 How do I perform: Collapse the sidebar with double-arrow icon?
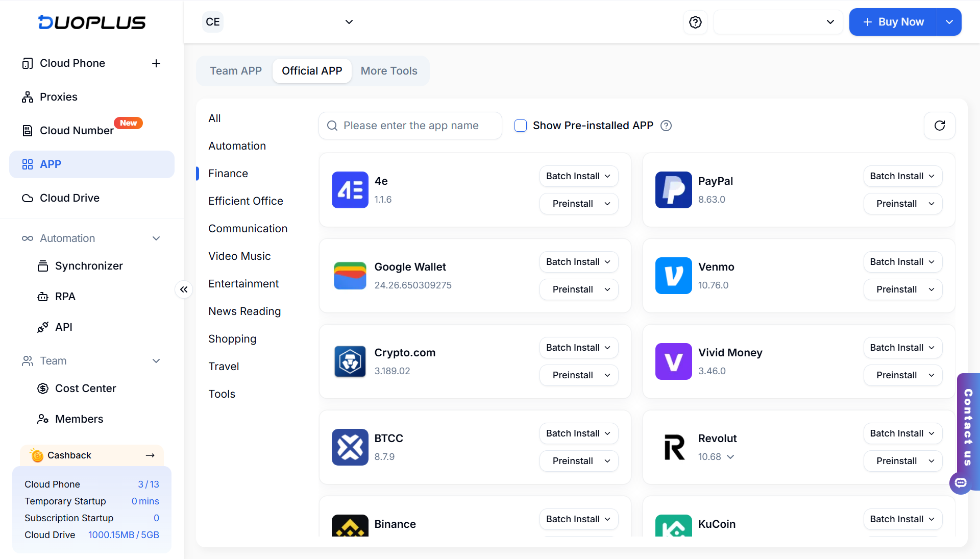(184, 289)
